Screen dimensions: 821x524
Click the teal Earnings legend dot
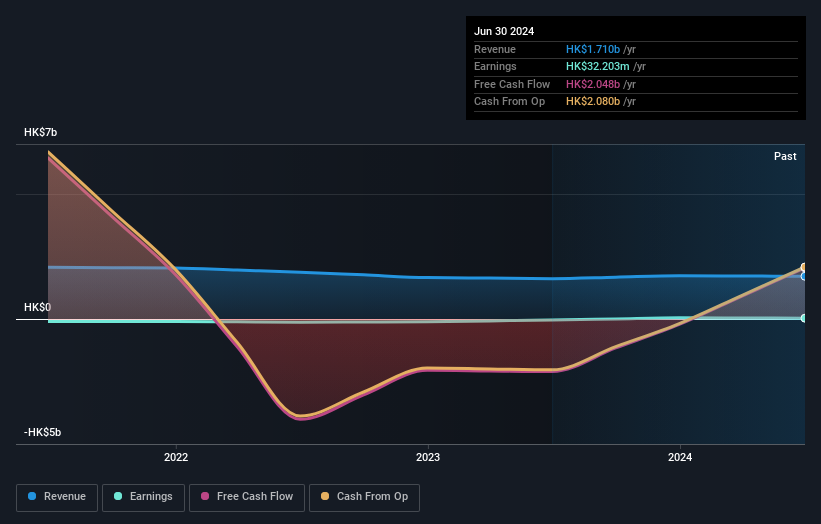pyautogui.click(x=118, y=496)
